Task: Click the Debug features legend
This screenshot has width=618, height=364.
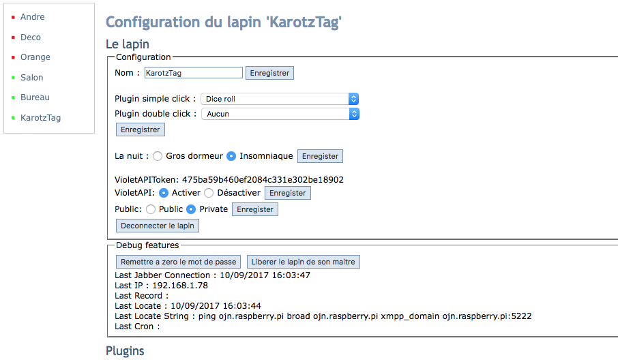Action: (147, 245)
